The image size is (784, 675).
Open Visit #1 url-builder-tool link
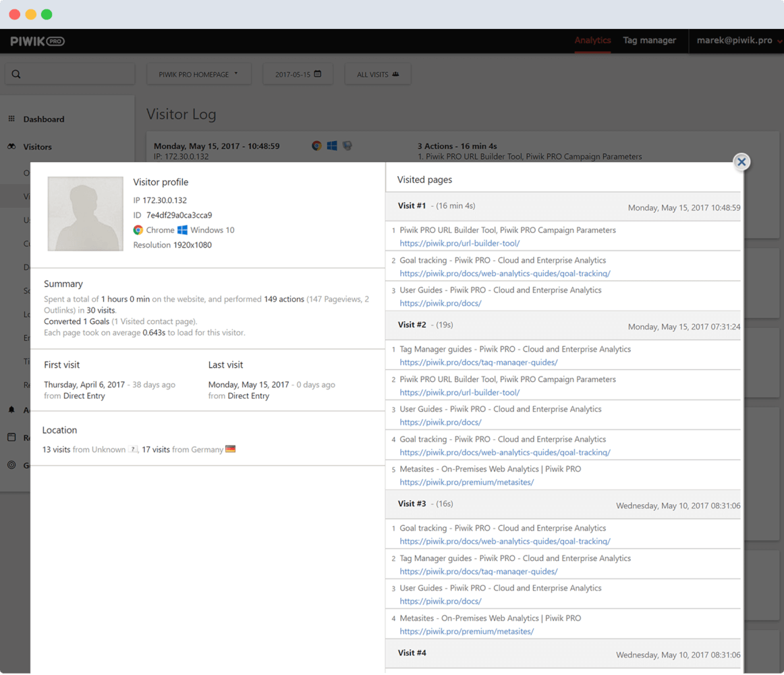click(459, 243)
